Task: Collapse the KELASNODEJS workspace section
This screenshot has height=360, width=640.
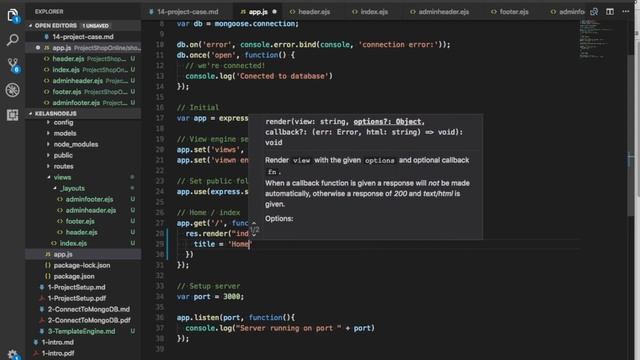Action: point(84,113)
